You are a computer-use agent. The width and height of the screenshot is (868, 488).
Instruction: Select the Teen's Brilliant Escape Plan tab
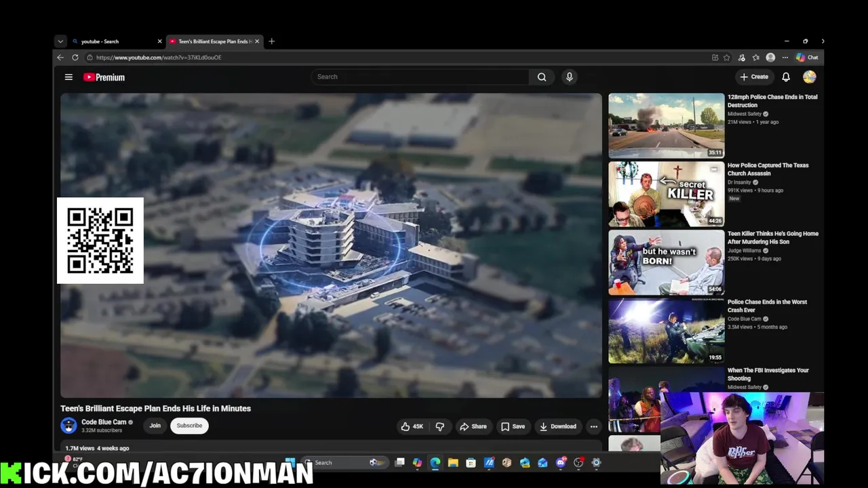pos(214,41)
